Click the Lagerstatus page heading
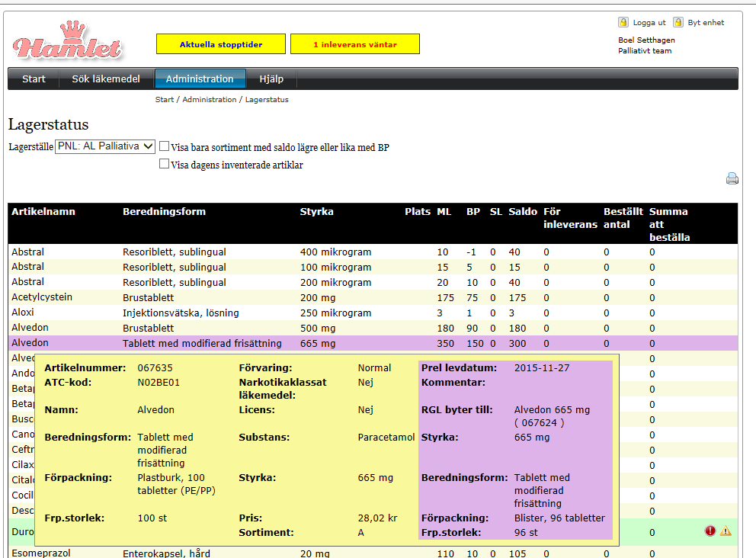The image size is (756, 558). pyautogui.click(x=48, y=124)
